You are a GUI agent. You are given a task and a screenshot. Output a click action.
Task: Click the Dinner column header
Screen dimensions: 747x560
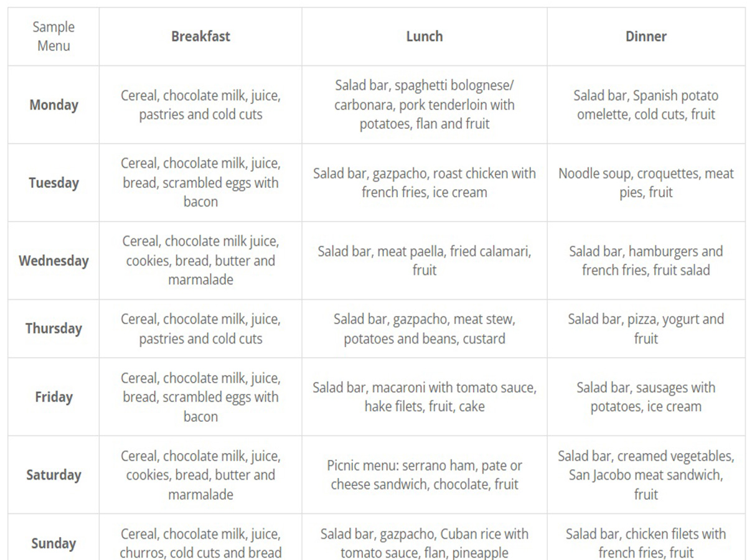pyautogui.click(x=646, y=36)
